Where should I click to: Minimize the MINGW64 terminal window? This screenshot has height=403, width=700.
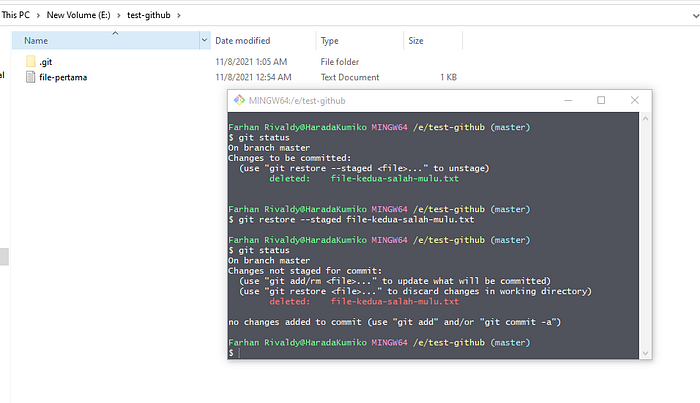[568, 100]
